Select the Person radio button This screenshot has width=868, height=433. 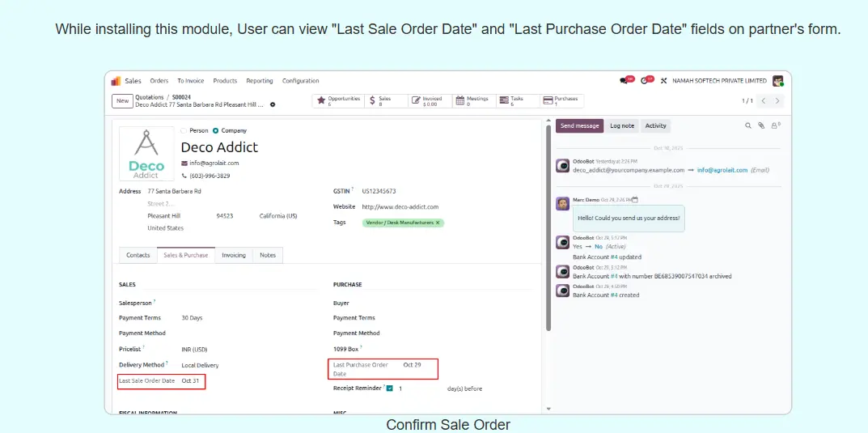(x=184, y=130)
